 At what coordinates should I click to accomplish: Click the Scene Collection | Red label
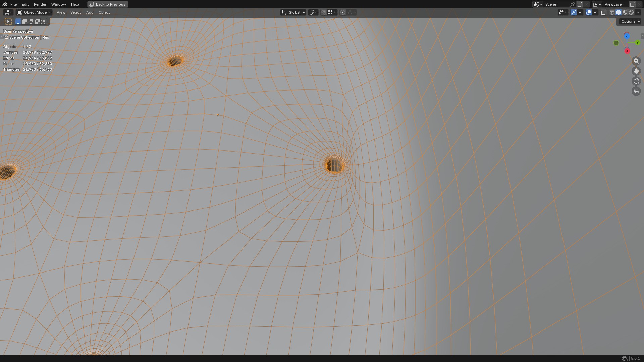(26, 37)
